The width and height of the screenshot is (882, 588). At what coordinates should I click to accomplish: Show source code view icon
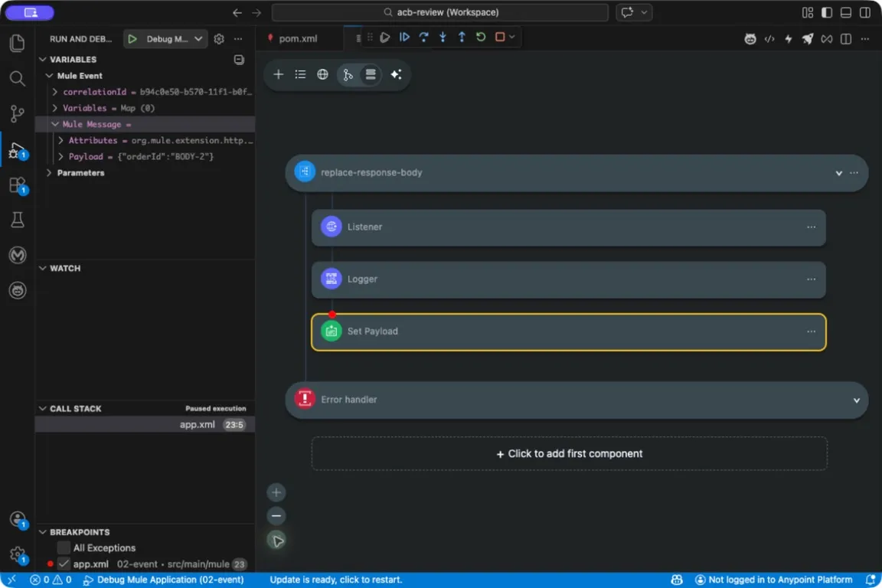pos(769,39)
